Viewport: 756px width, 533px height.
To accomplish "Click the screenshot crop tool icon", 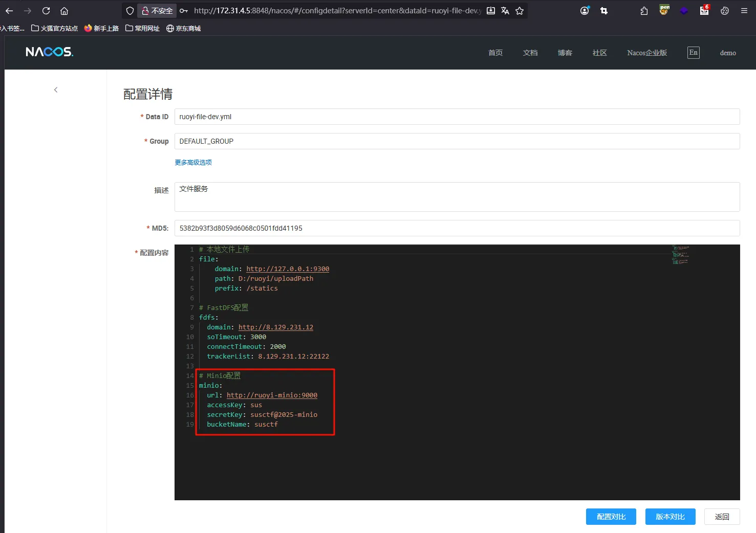I will tap(604, 11).
